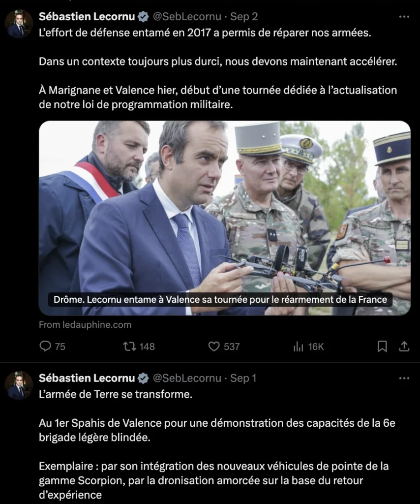Repost the Sep 2 tweet via retweet icon
420x504 pixels.
tap(130, 346)
